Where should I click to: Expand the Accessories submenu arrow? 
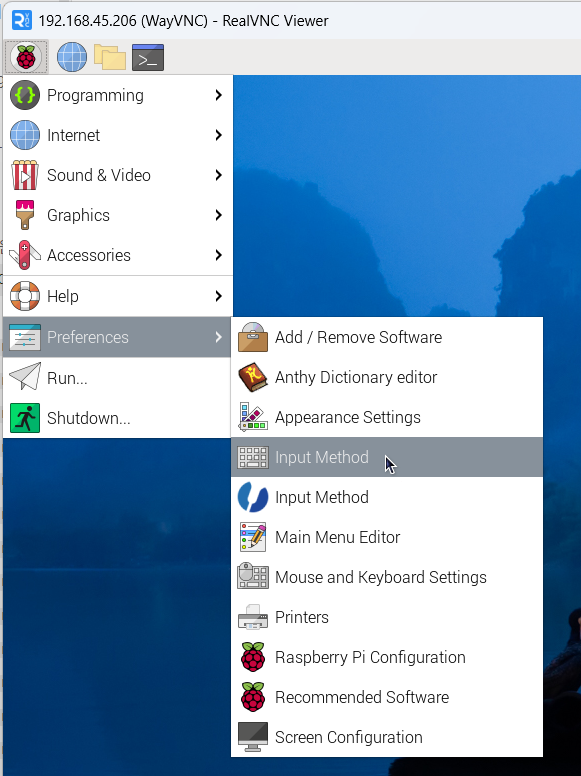pos(218,255)
